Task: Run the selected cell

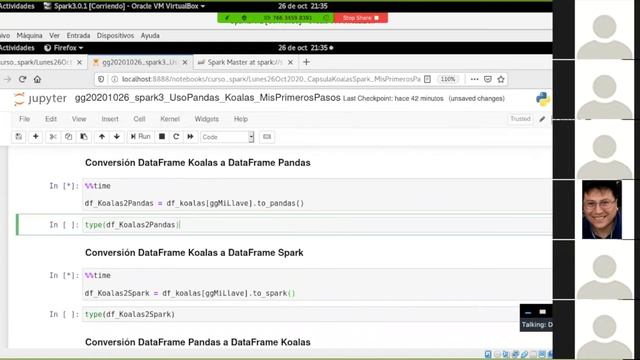Action: click(140, 137)
